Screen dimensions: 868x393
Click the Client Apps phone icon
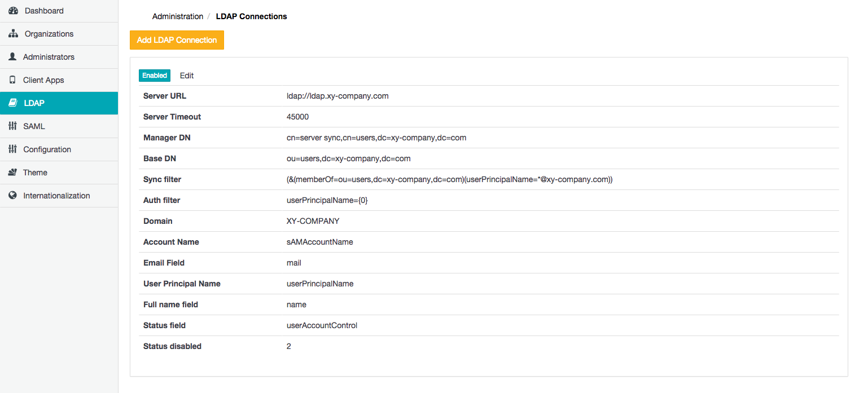click(x=12, y=80)
